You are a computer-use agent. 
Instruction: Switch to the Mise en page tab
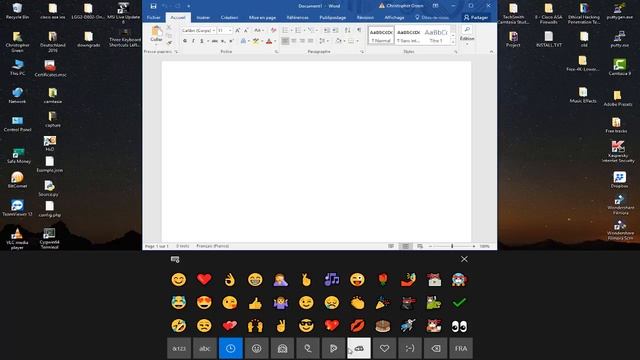pyautogui.click(x=262, y=18)
